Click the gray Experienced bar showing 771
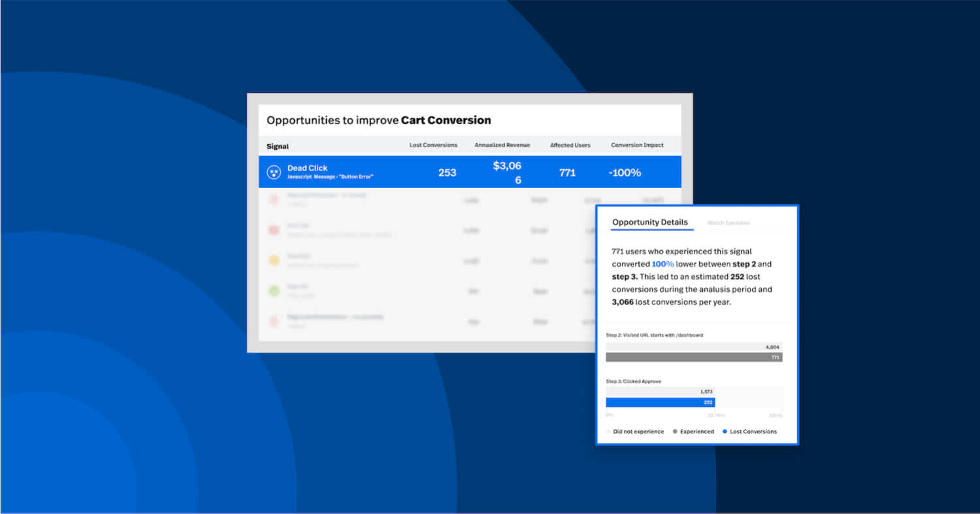This screenshot has width=980, height=514. pyautogui.click(x=694, y=357)
